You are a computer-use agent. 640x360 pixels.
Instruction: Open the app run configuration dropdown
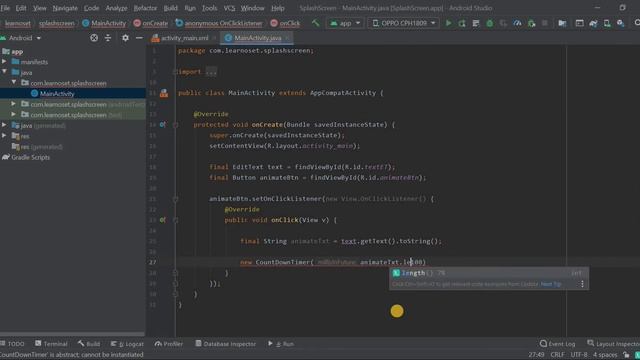click(345, 23)
